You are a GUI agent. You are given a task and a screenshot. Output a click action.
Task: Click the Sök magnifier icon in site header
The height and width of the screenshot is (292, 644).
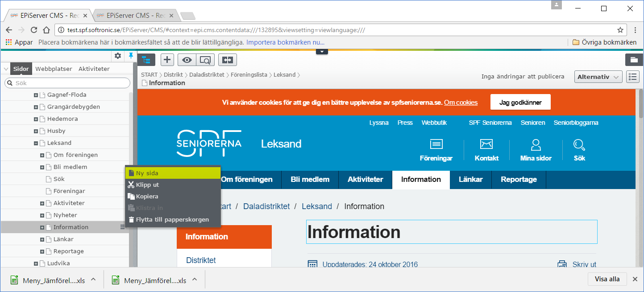(579, 144)
